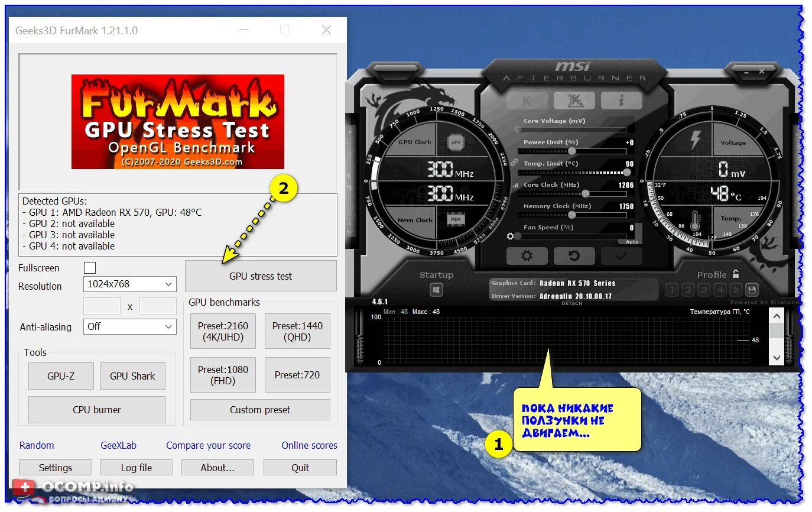The height and width of the screenshot is (512, 812).
Task: Open the Anti-aliasing Off dropdown
Action: tap(130, 326)
